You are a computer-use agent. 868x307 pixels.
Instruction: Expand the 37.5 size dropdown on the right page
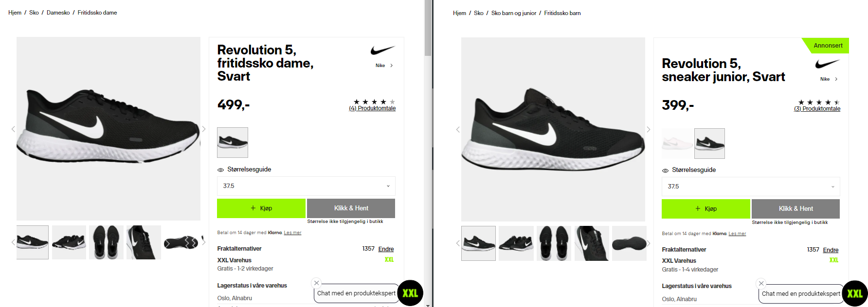751,187
